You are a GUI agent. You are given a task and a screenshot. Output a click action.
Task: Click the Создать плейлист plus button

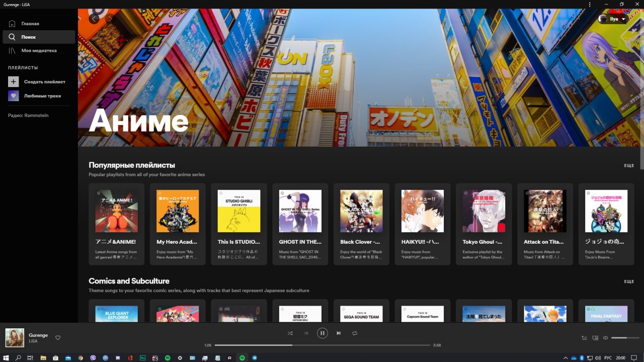pyautogui.click(x=14, y=82)
